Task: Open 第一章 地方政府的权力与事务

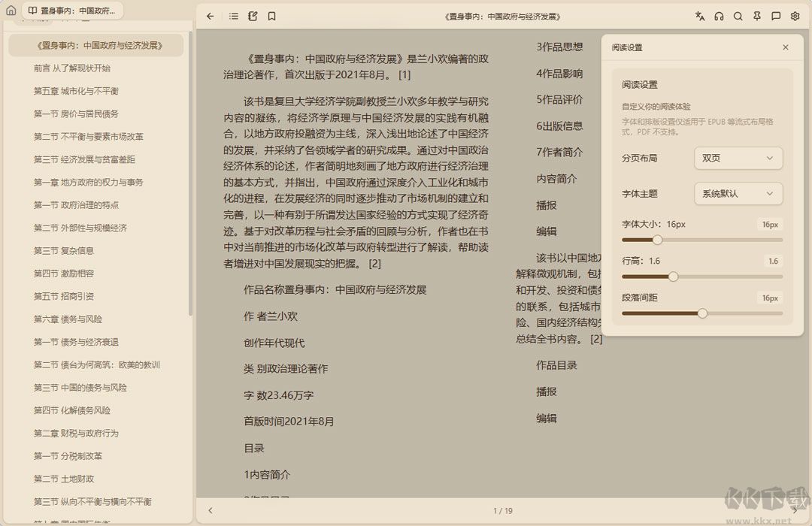Action: point(89,183)
